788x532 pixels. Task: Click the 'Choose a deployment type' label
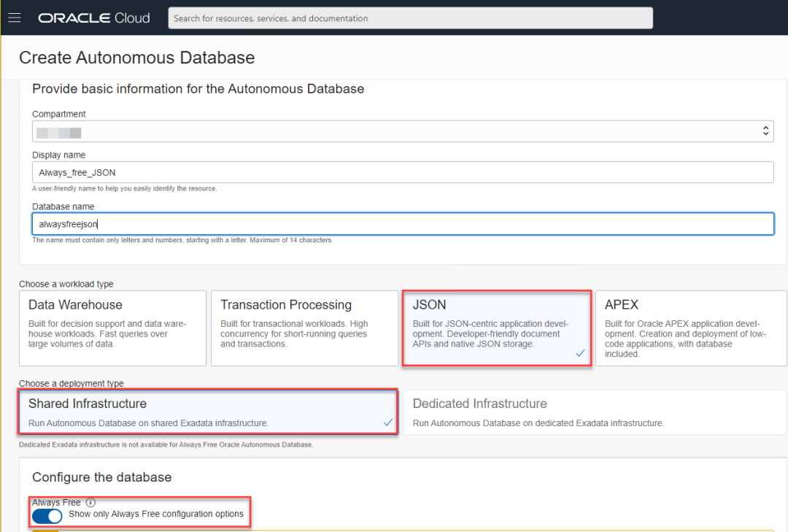point(72,384)
